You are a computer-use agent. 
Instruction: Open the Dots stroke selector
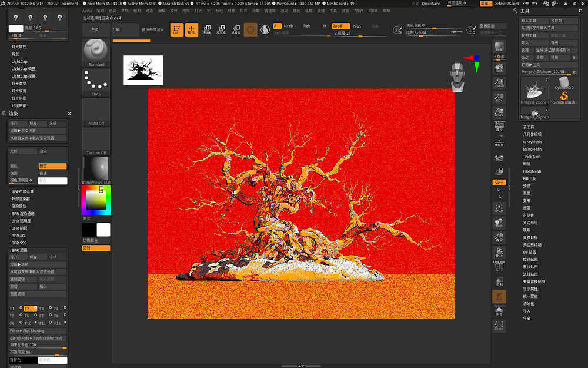click(x=96, y=82)
